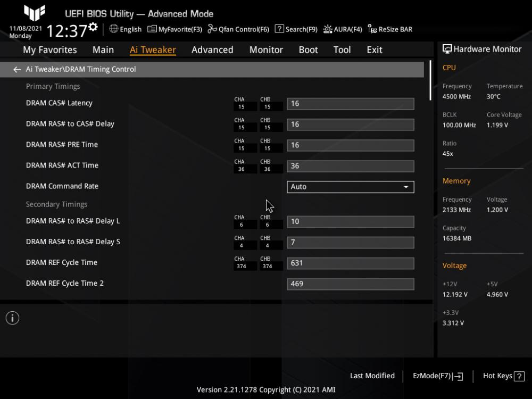Click the Ai Tweaker\DRAM Timing Control breadcrumb
This screenshot has width=532, height=399.
point(81,69)
